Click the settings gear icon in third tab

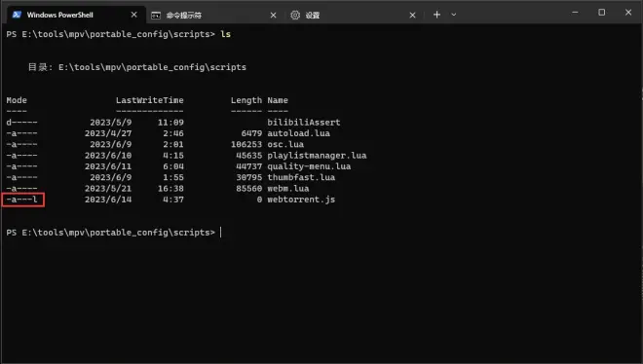pos(295,16)
